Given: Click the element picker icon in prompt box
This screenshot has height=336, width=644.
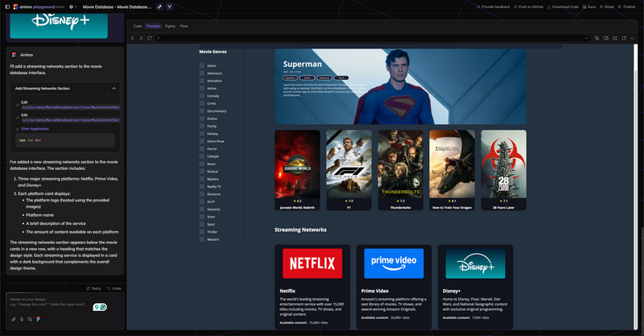Looking at the screenshot, I should click(x=30, y=319).
